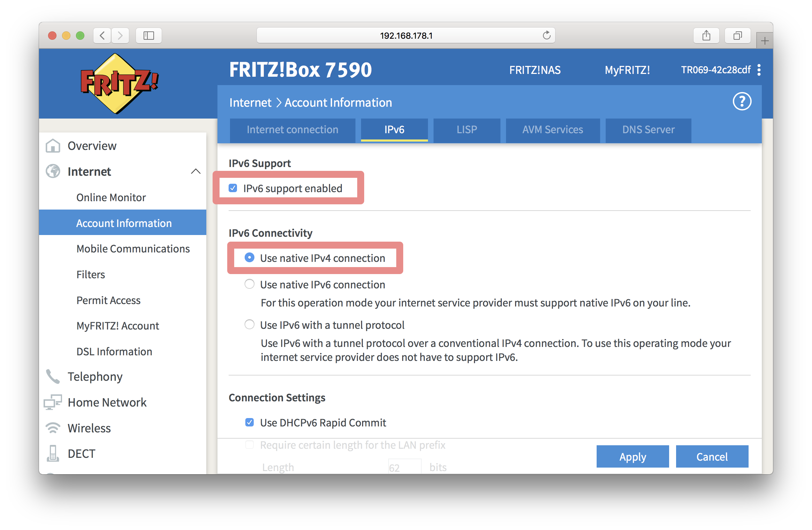Click the FRITZ! logo
The width and height of the screenshot is (812, 530).
point(120,84)
